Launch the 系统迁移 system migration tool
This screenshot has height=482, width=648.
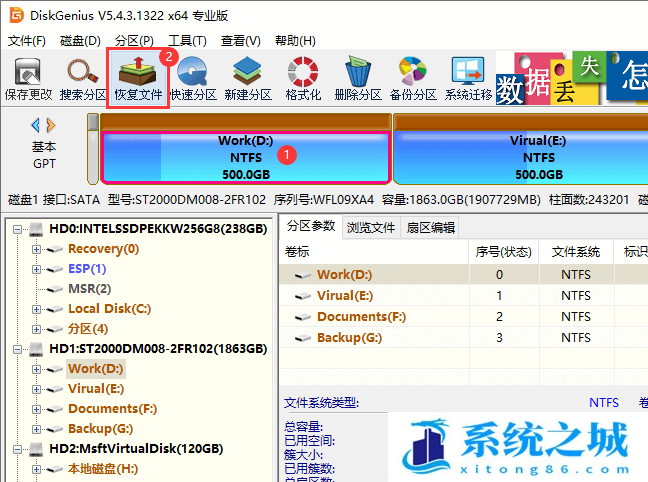pos(468,79)
